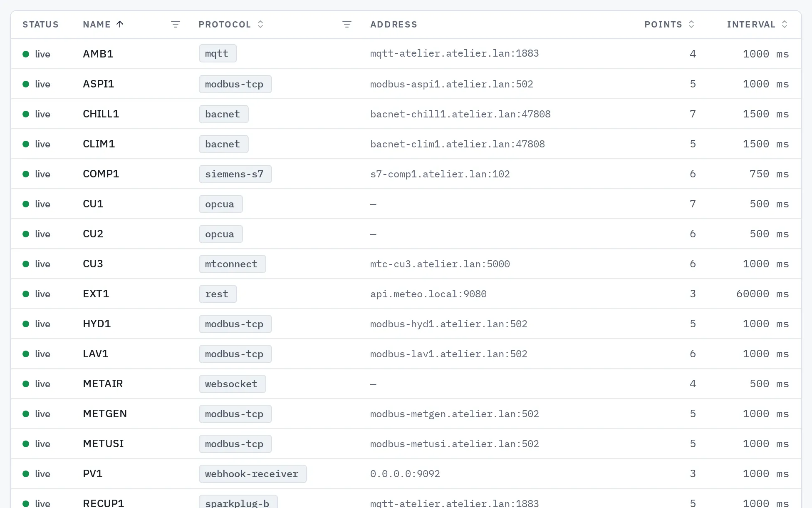812x508 pixels.
Task: Click the Status column header
Action: (40, 25)
